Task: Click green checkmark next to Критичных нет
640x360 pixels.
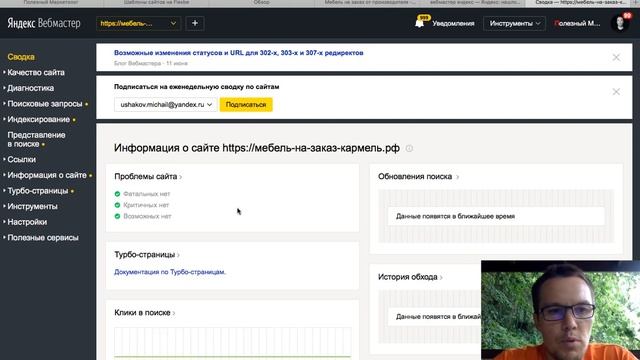Action: [x=118, y=205]
